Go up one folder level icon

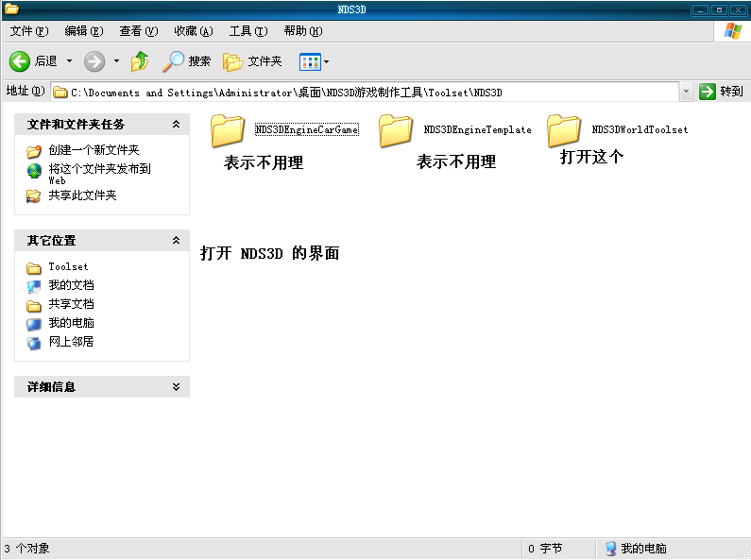coord(140,61)
